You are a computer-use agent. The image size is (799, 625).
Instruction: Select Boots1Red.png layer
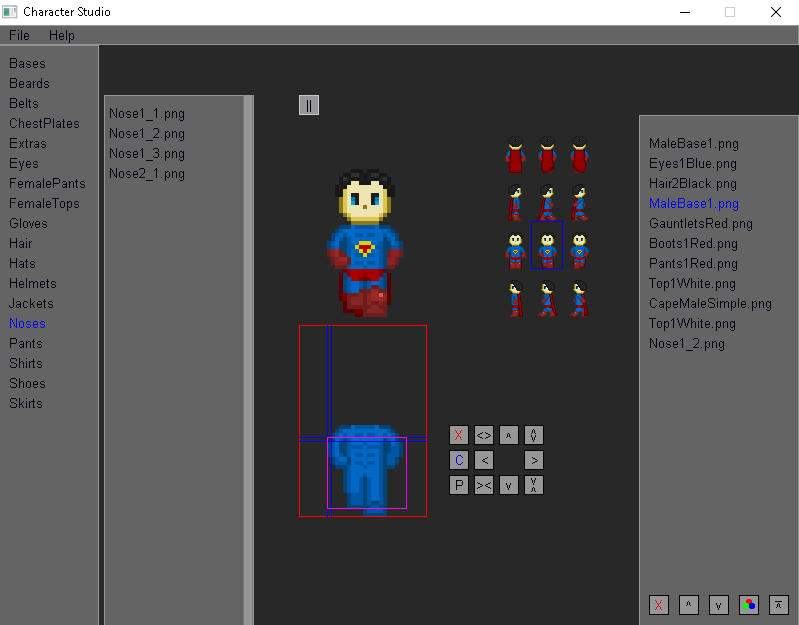point(693,243)
